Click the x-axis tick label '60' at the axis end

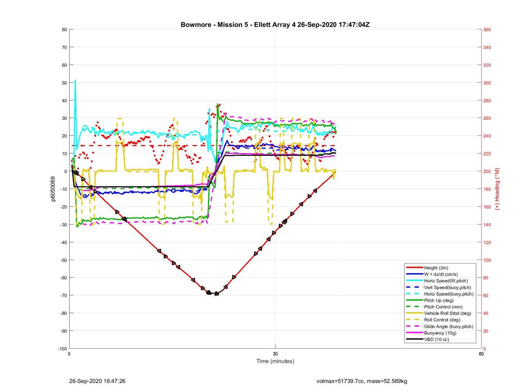[x=481, y=354]
